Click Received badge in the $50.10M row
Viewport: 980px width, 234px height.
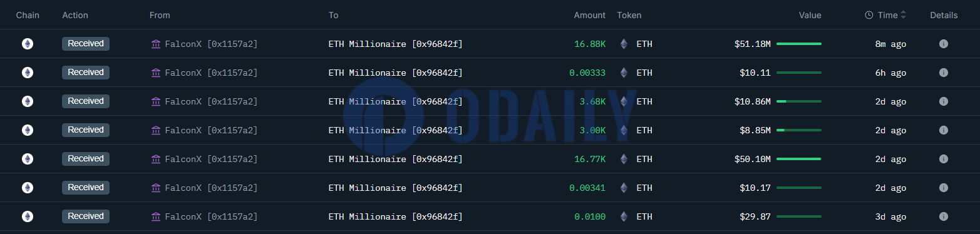[x=86, y=159]
